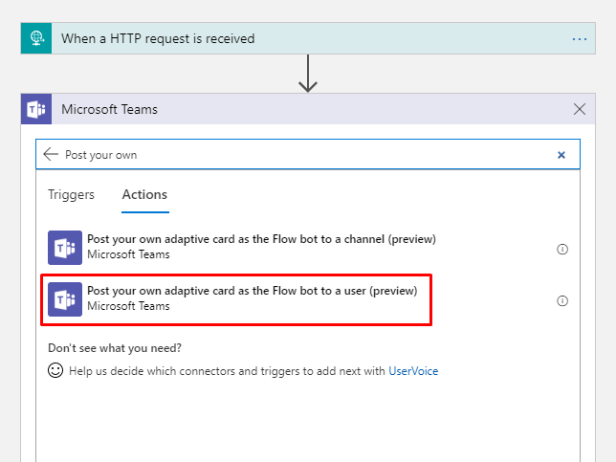The image size is (616, 462).
Task: Click the Teams icon for the channel action
Action: tap(64, 247)
